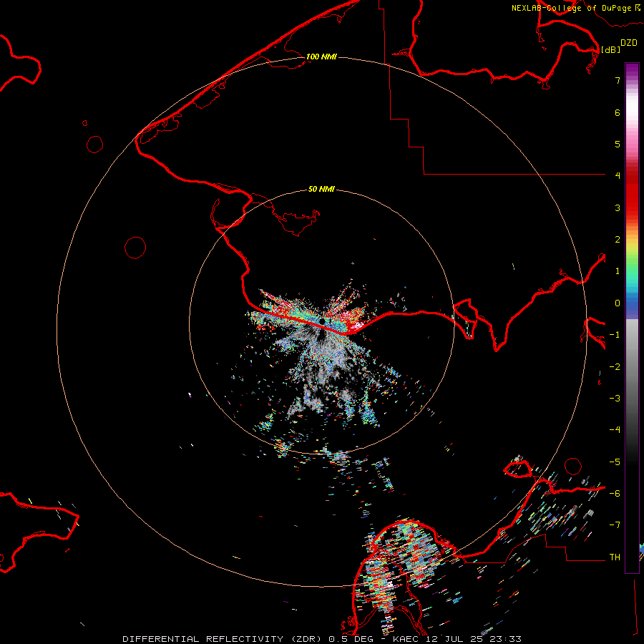The image size is (644, 644).
Task: Click the blue band near 0 dB
Action: click(x=632, y=305)
